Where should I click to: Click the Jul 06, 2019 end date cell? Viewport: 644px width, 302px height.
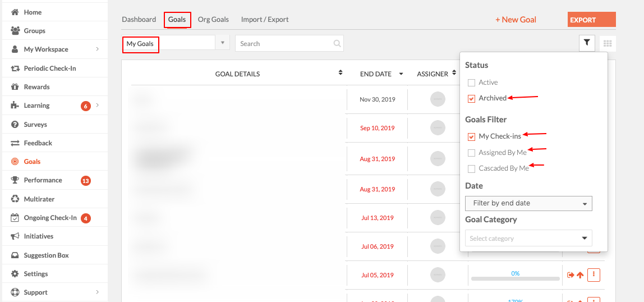point(377,246)
